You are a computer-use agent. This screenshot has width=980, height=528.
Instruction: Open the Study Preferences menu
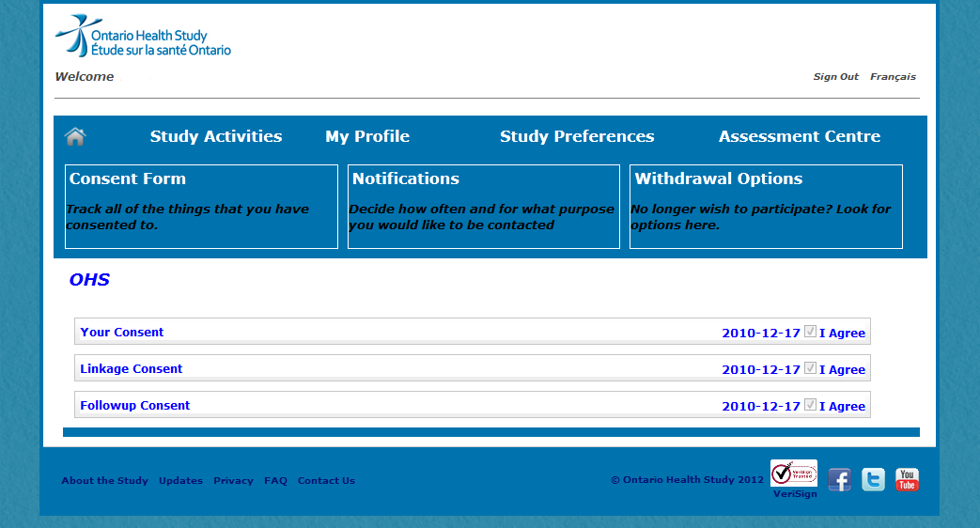click(577, 136)
